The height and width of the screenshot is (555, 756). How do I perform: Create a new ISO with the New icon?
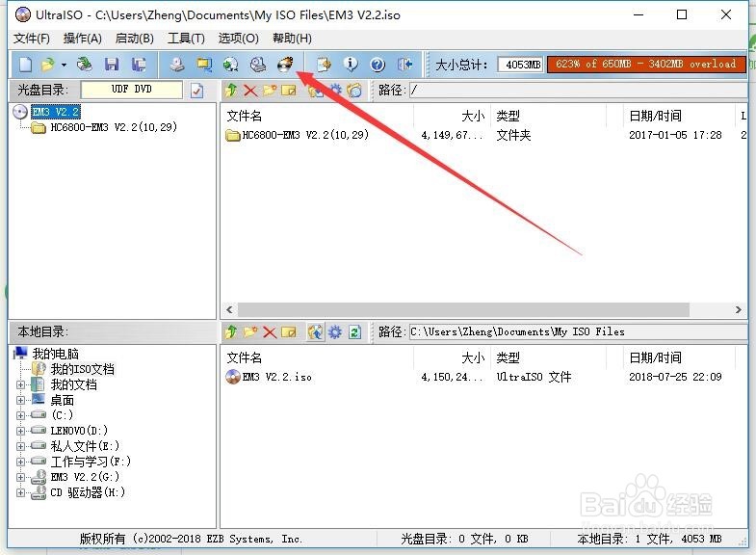25,65
